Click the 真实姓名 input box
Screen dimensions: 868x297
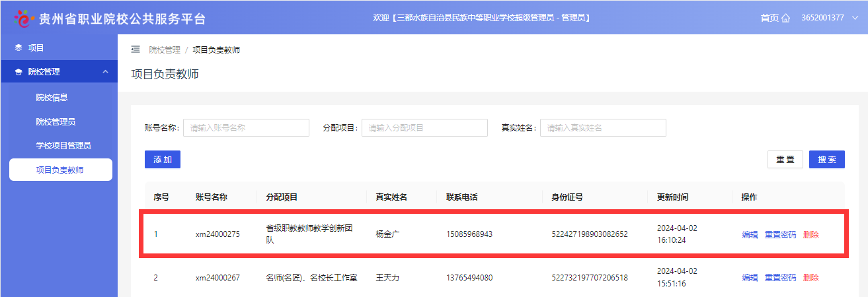[603, 128]
